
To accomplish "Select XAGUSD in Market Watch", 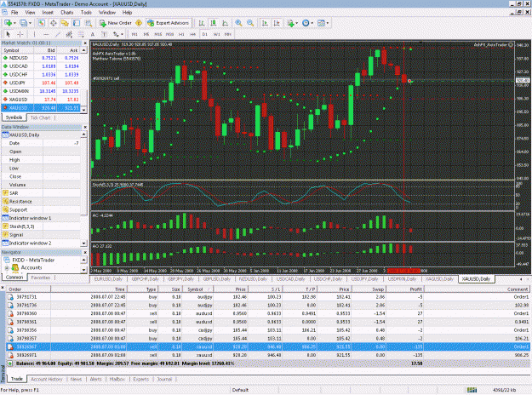I will click(x=41, y=100).
